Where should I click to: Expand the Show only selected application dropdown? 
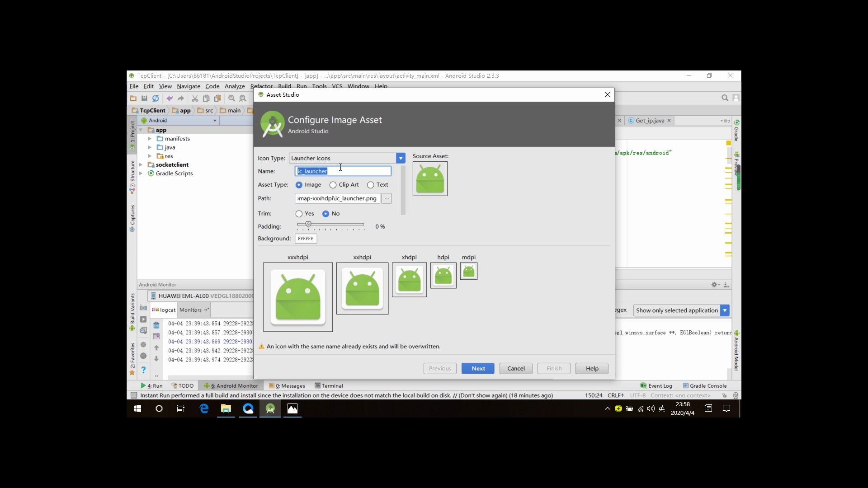click(724, 310)
